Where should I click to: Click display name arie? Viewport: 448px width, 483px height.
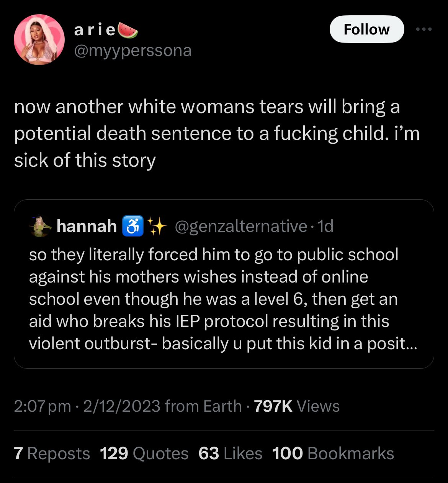click(95, 30)
